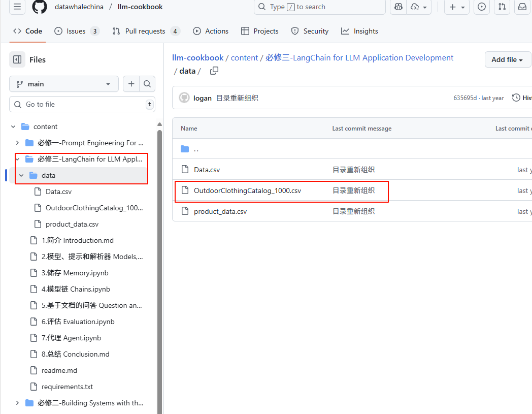The width and height of the screenshot is (532, 414).
Task: Expand the 必修一-Prompt Engineering folder chevron
Action: tap(17, 143)
